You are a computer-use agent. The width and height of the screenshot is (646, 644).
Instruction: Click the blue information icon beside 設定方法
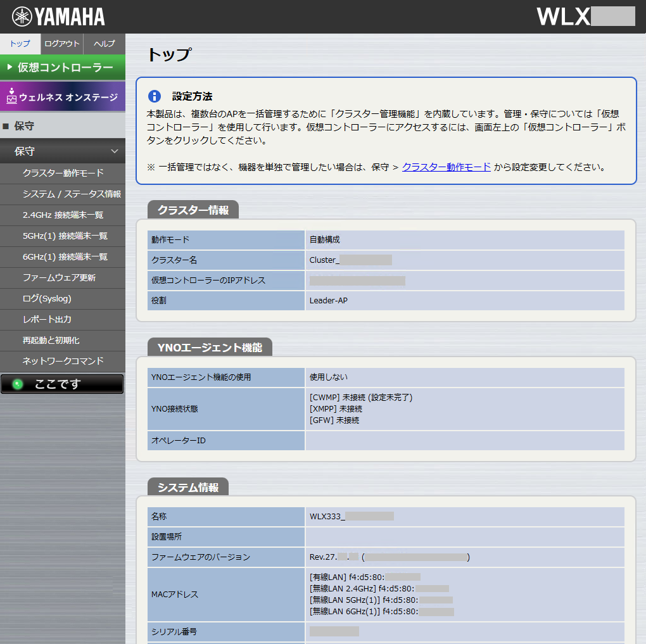coord(155,96)
